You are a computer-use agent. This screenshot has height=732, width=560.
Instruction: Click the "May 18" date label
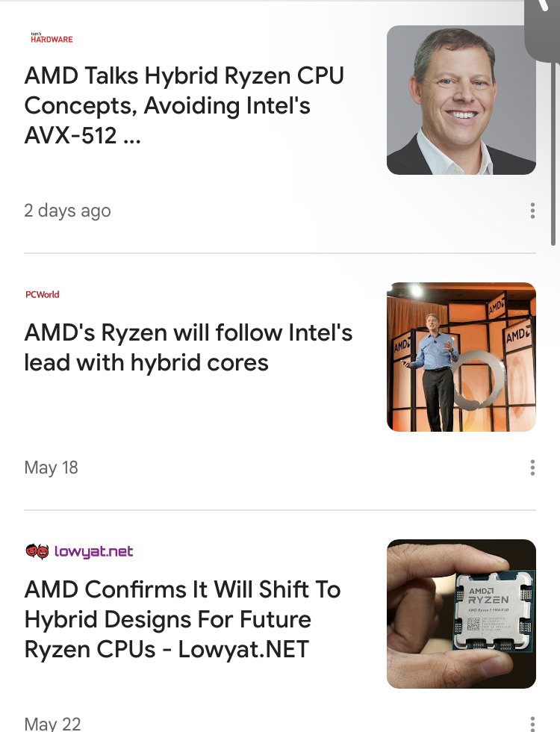pos(51,468)
